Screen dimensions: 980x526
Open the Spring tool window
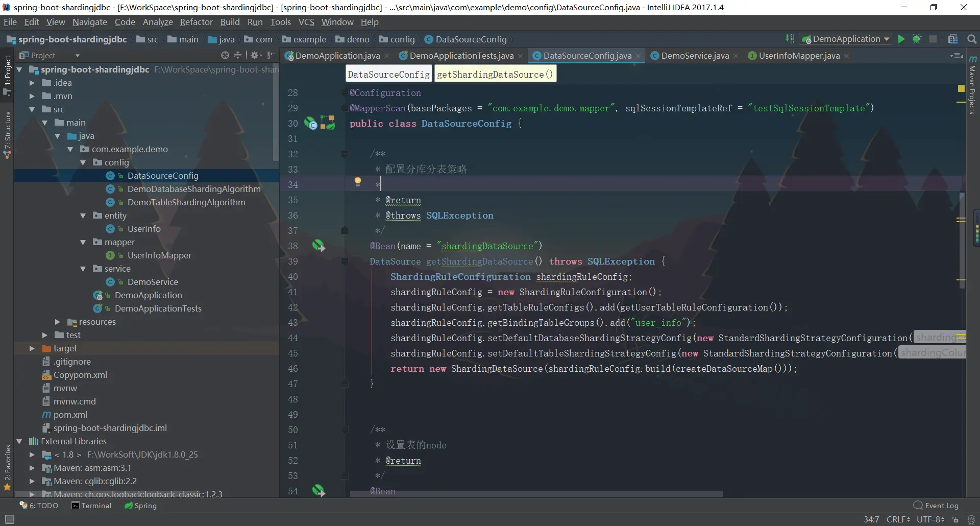pos(140,506)
